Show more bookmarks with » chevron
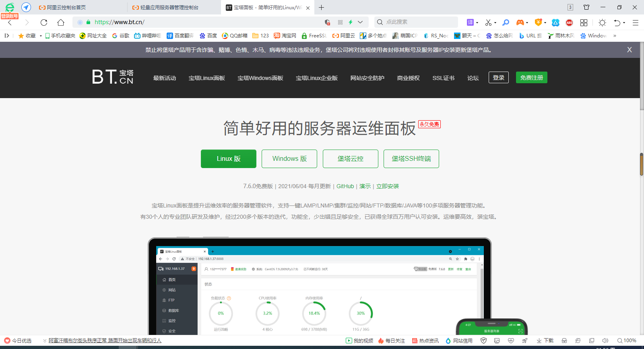The image size is (644, 349). (615, 36)
